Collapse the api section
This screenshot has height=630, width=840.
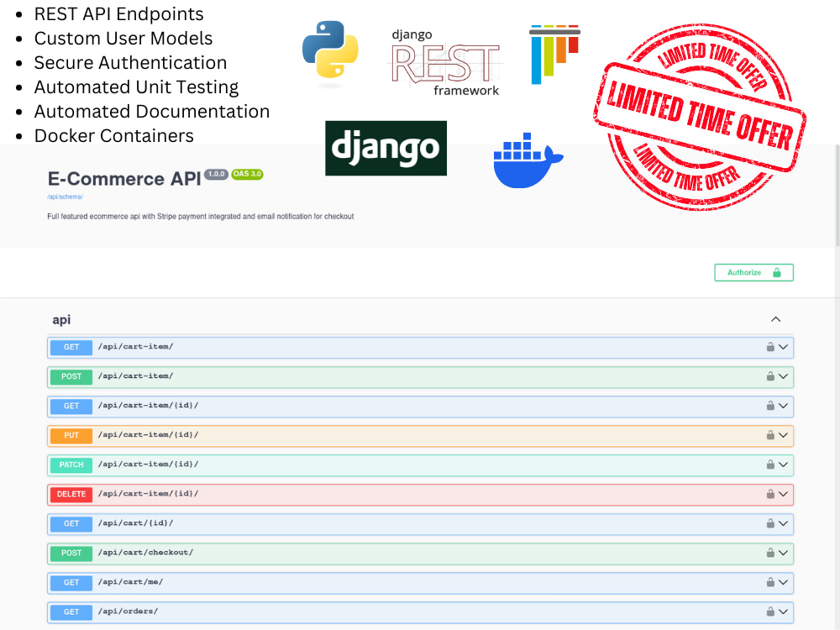[x=775, y=319]
